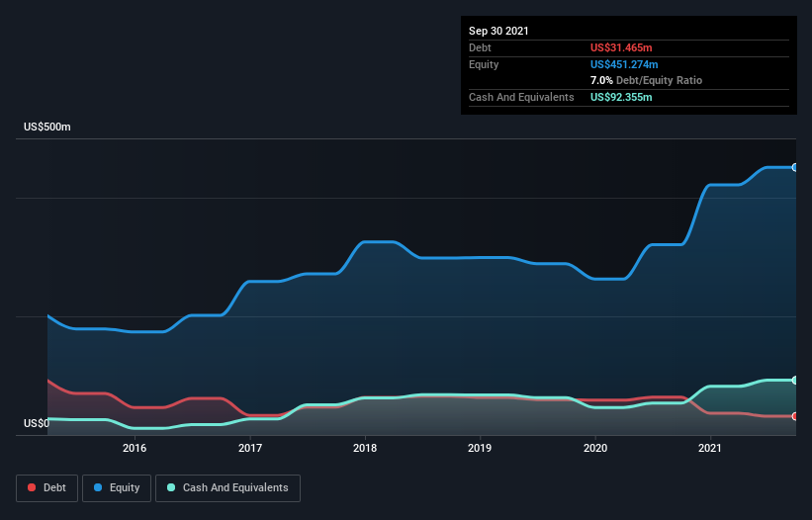The height and width of the screenshot is (520, 812).
Task: Click the Cash And Equivalents tooltip label
Action: coord(521,97)
